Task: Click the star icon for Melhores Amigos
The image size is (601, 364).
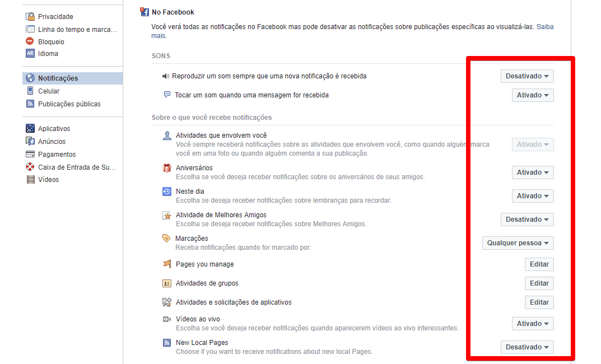Action: [x=167, y=215]
